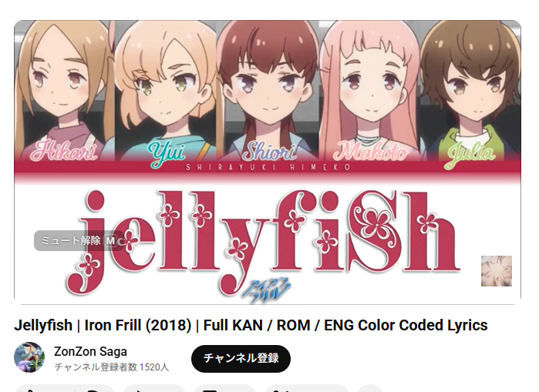Click the large jellyfish logo in video
Viewport: 539px width, 392px height.
pyautogui.click(x=263, y=242)
